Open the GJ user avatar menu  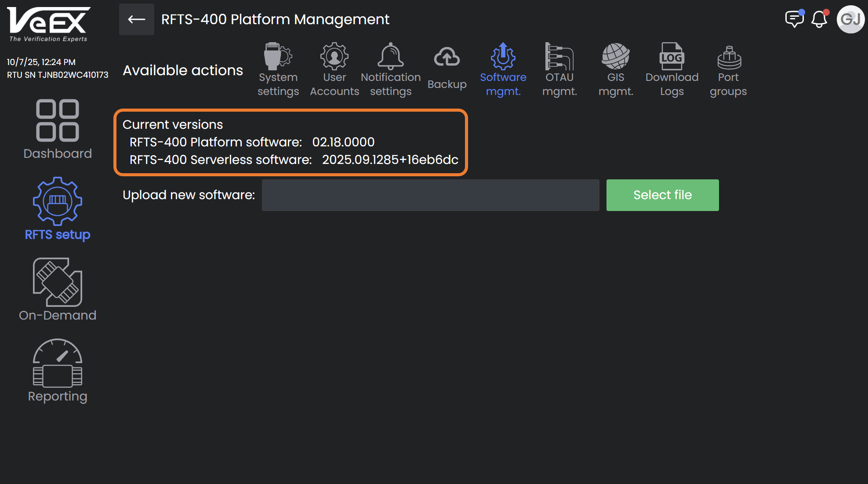tap(850, 19)
